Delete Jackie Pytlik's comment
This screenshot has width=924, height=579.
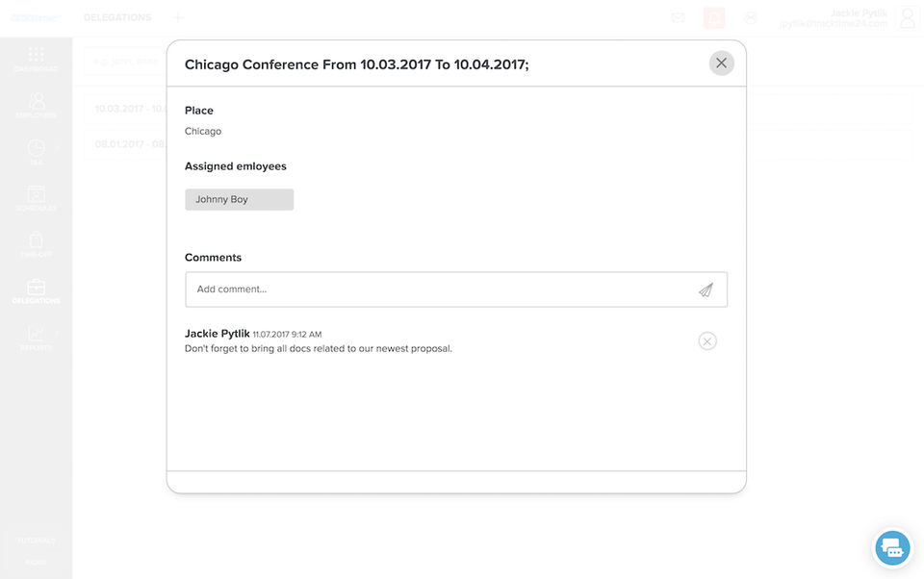[x=707, y=341]
